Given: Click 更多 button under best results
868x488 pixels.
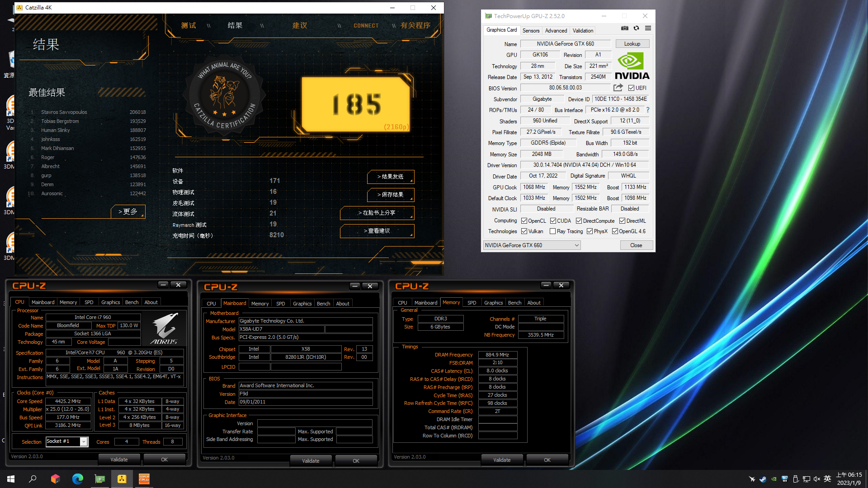Looking at the screenshot, I should coord(128,211).
